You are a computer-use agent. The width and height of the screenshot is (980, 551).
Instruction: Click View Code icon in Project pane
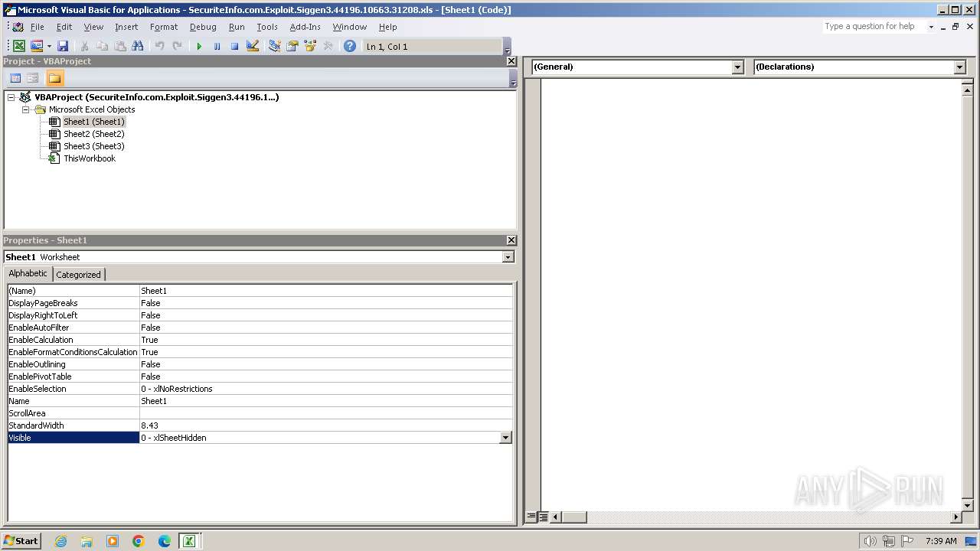[15, 78]
